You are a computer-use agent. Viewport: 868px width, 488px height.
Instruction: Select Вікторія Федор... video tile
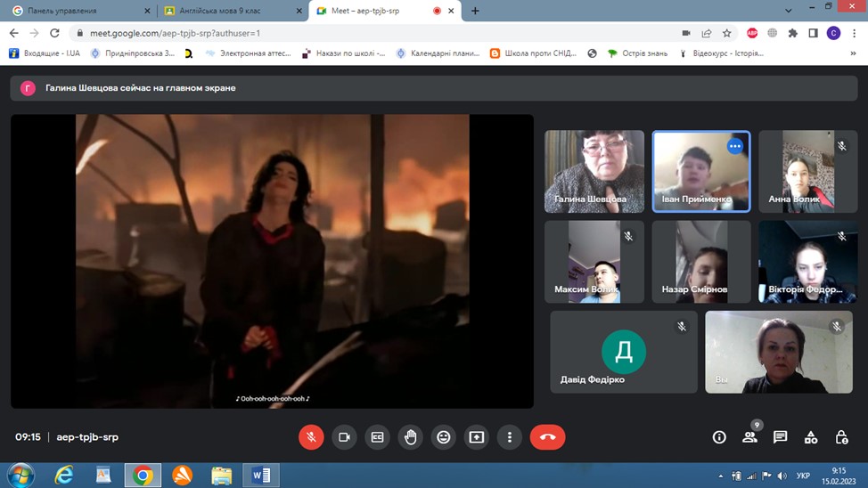tap(807, 262)
